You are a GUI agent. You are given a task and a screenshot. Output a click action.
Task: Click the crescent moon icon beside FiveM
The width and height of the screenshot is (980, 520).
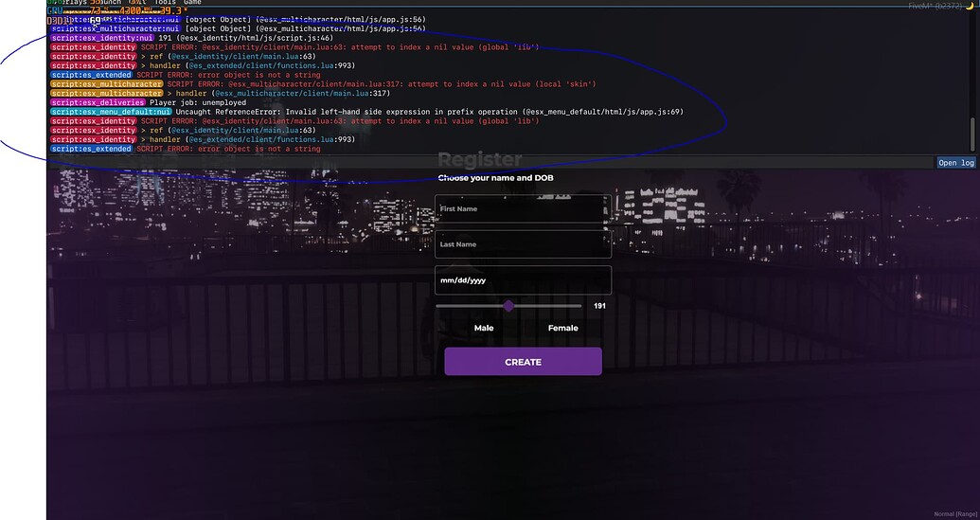(x=970, y=6)
